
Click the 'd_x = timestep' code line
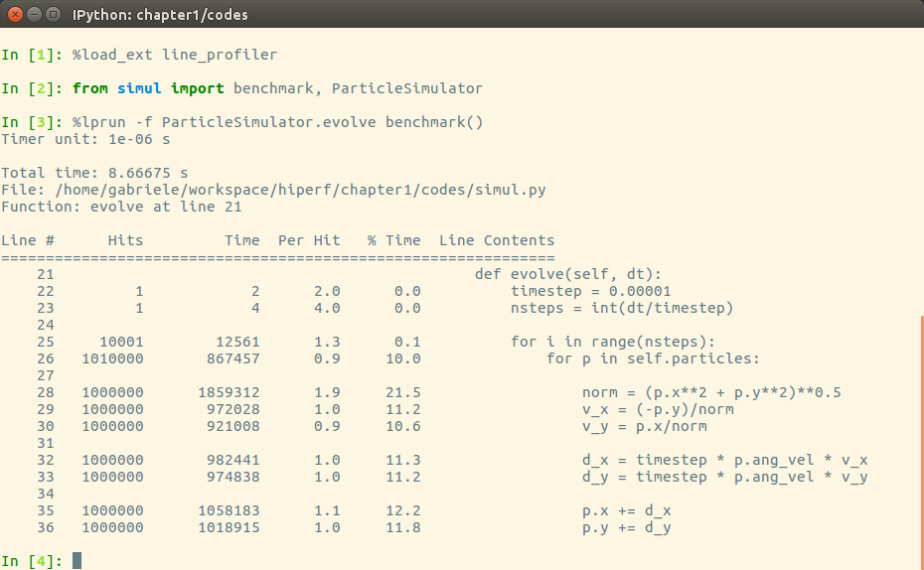725,460
